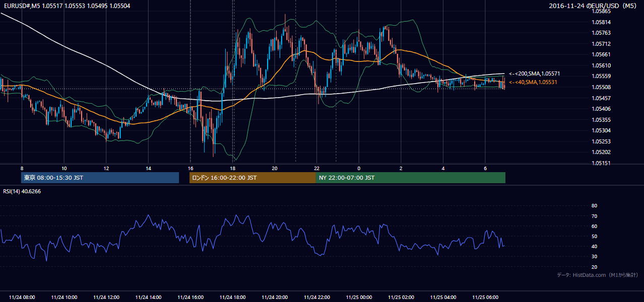This screenshot has height=302, width=644.
Task: Click the RSI scale value 50
Action: [594, 236]
